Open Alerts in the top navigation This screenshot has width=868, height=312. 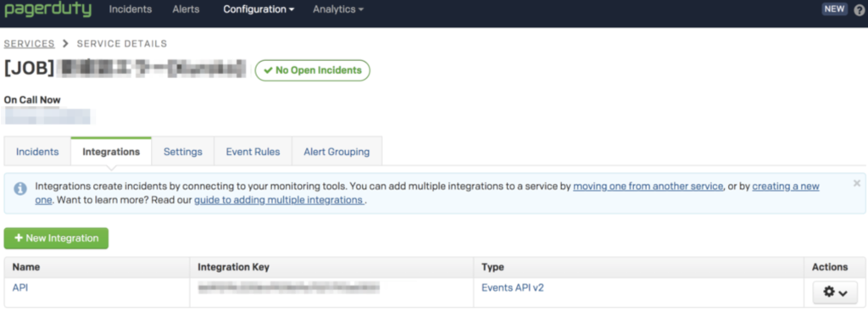(x=186, y=9)
